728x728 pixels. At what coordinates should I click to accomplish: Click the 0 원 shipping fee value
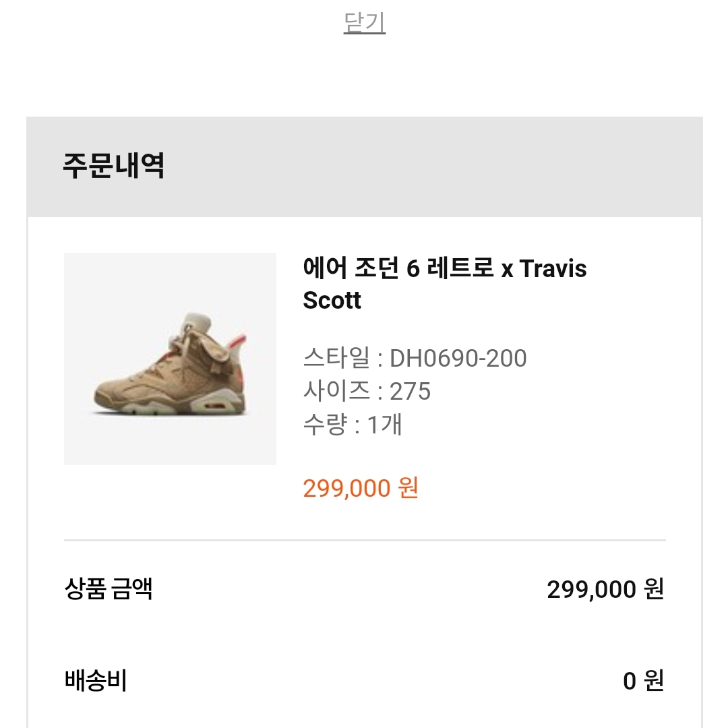[x=644, y=681]
